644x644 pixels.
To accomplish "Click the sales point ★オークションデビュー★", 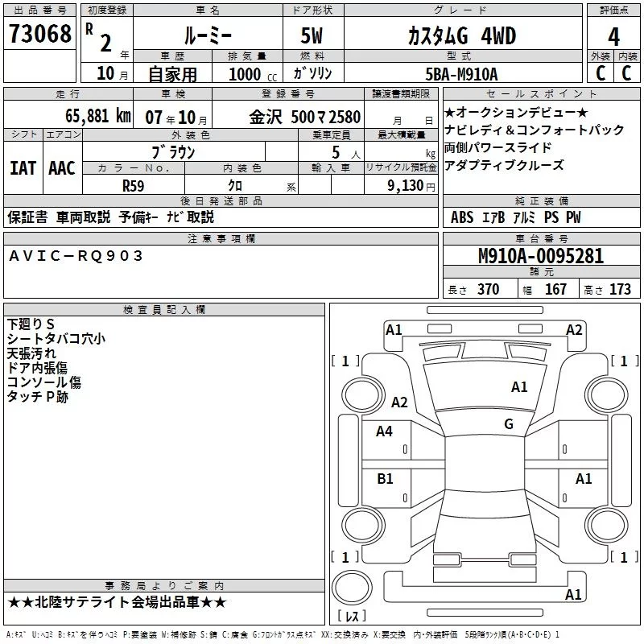I will coord(516,112).
